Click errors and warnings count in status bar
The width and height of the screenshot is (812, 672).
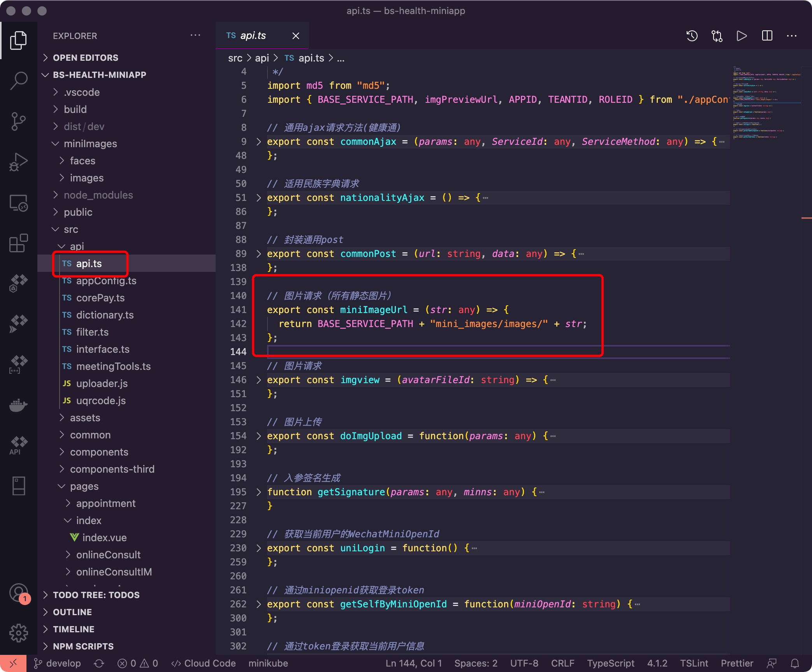[x=138, y=663]
